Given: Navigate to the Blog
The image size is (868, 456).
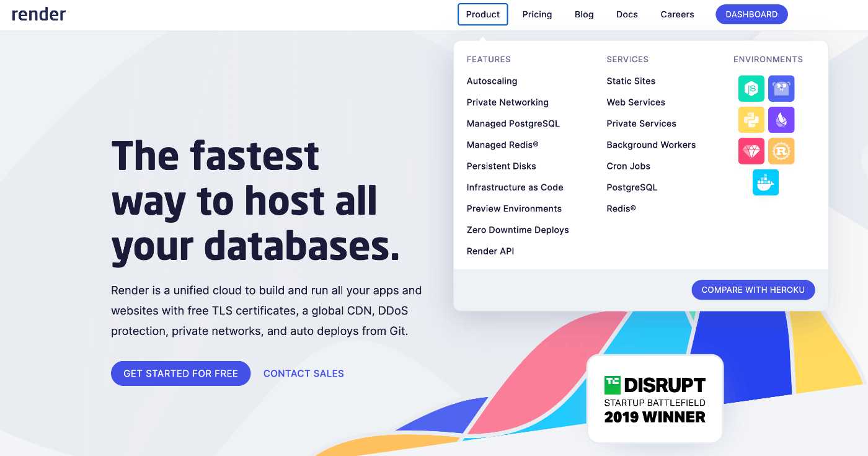Looking at the screenshot, I should [584, 14].
